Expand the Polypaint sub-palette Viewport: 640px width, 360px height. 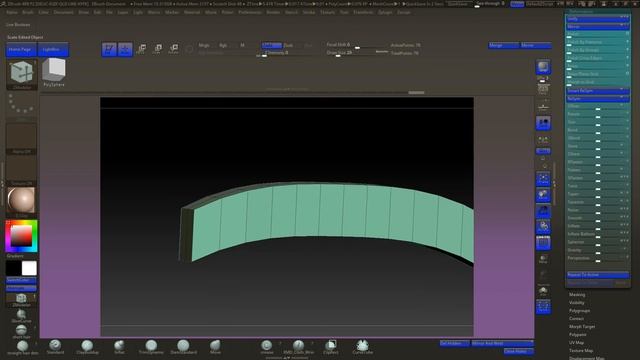[x=578, y=335]
